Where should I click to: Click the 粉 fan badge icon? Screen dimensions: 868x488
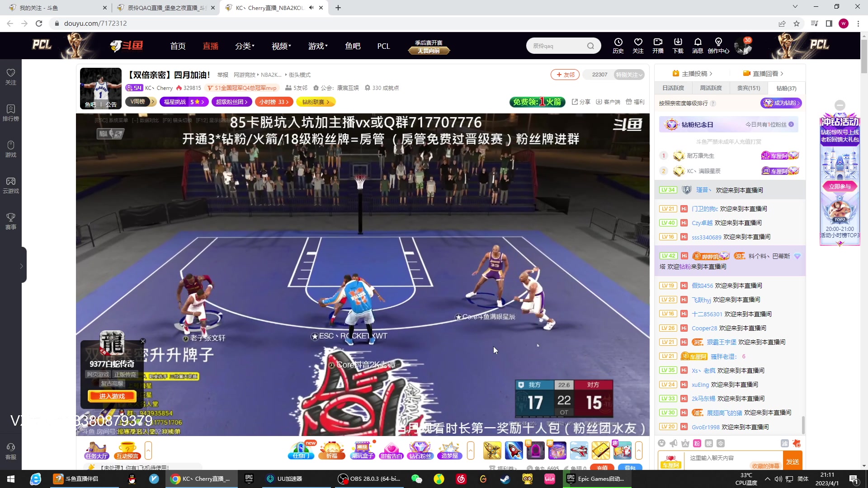point(697,443)
